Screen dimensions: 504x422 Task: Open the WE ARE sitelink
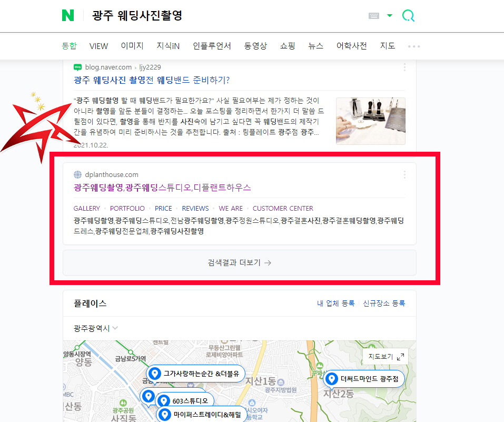tap(231, 209)
